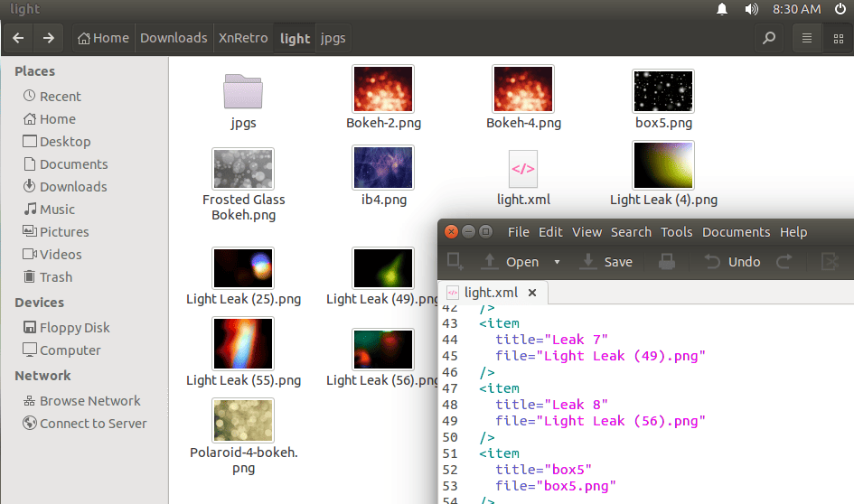Screen dimensions: 854x504
Task: Click the Save button in gedit
Action: click(606, 262)
